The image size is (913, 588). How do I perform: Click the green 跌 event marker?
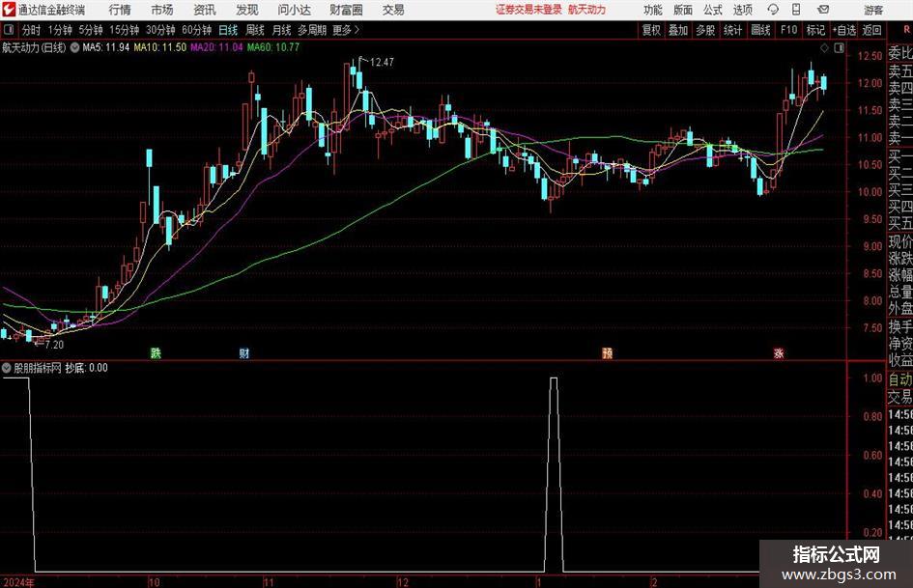pos(156,352)
